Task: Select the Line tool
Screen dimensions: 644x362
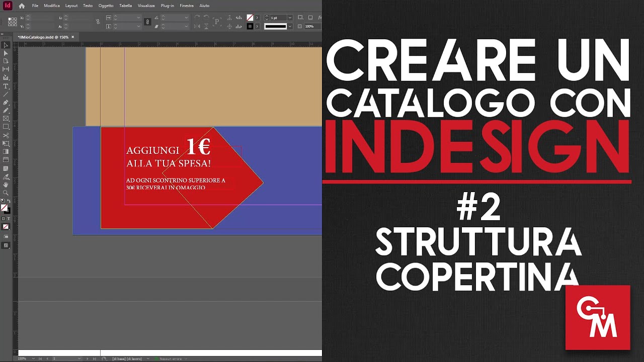Action: click(x=6, y=94)
